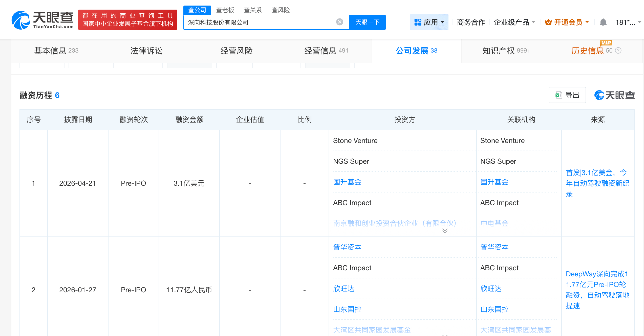Click the 天眼查 watermark logo beside export

click(x=614, y=95)
